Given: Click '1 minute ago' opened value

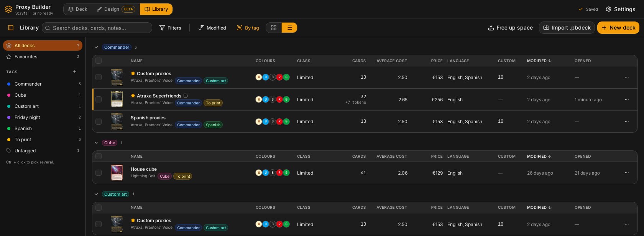Looking at the screenshot, I should click(x=588, y=100).
